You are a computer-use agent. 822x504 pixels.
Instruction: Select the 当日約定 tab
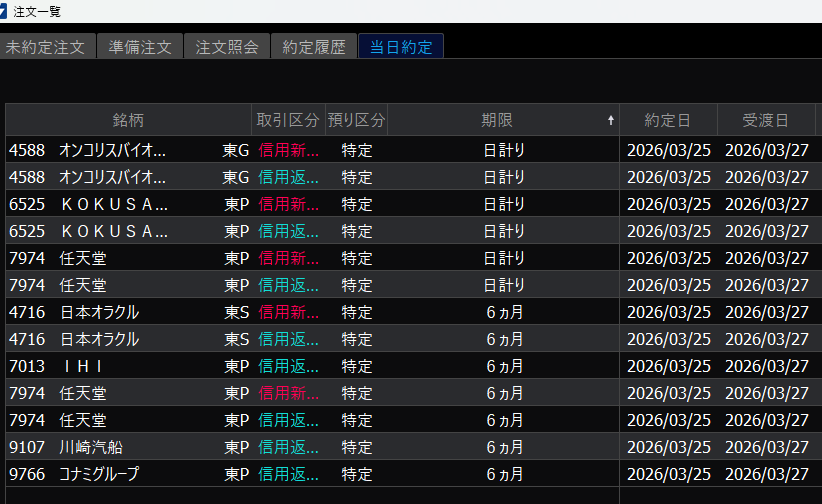click(x=401, y=47)
